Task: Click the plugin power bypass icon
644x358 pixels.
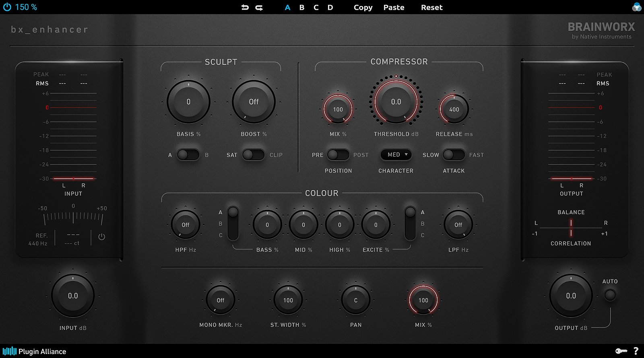Action: [7, 7]
